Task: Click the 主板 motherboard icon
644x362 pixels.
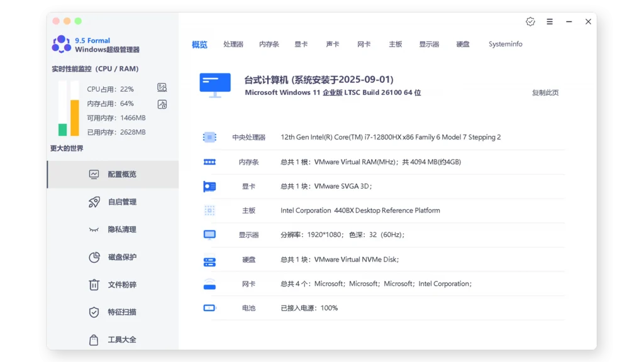Action: pyautogui.click(x=209, y=211)
